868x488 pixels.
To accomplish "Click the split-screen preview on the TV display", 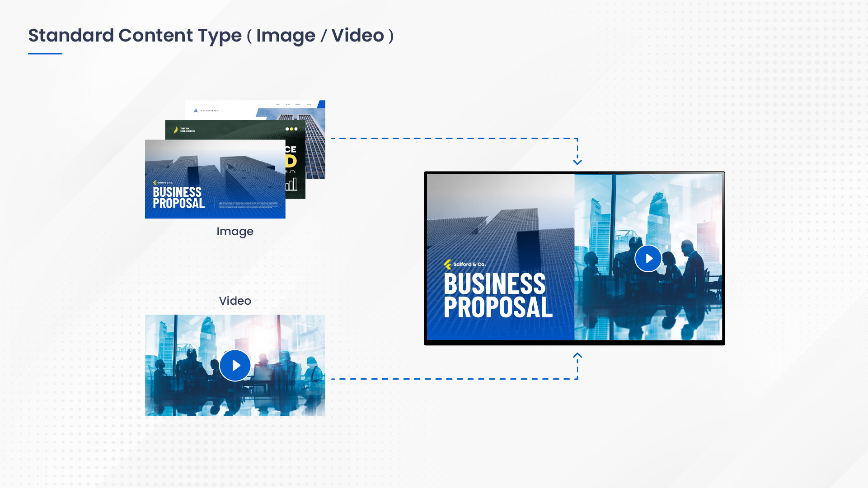I will tap(574, 257).
